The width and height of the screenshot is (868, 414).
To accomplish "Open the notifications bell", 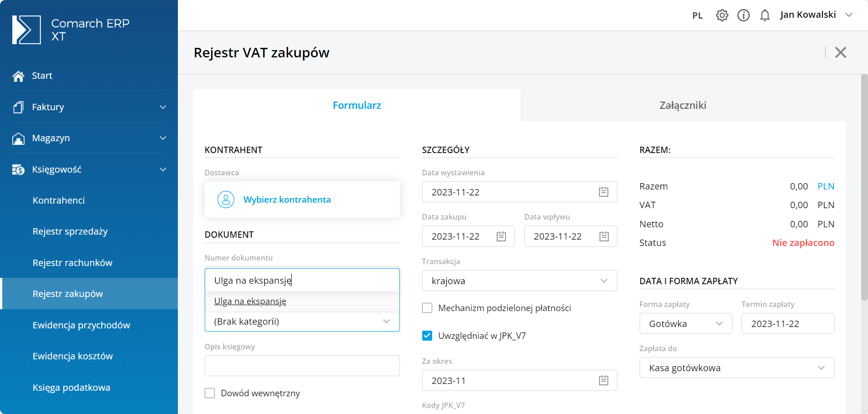I will coord(765,15).
